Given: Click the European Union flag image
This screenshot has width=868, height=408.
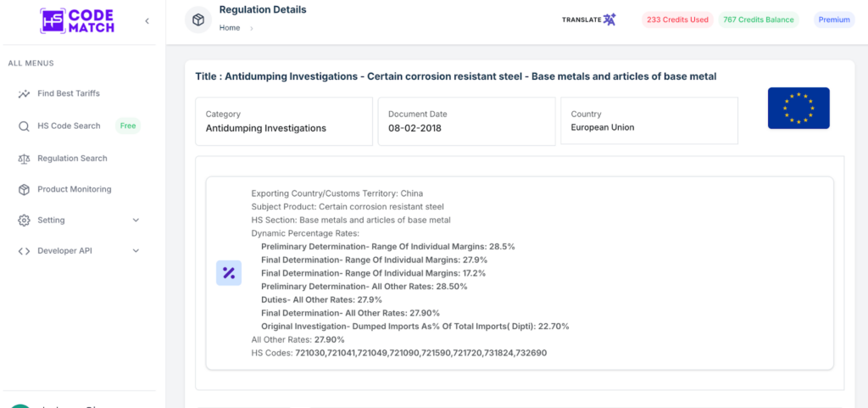Looking at the screenshot, I should coord(798,108).
